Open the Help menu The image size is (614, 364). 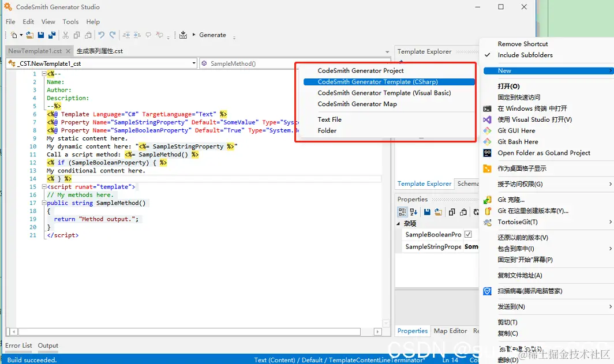point(93,21)
